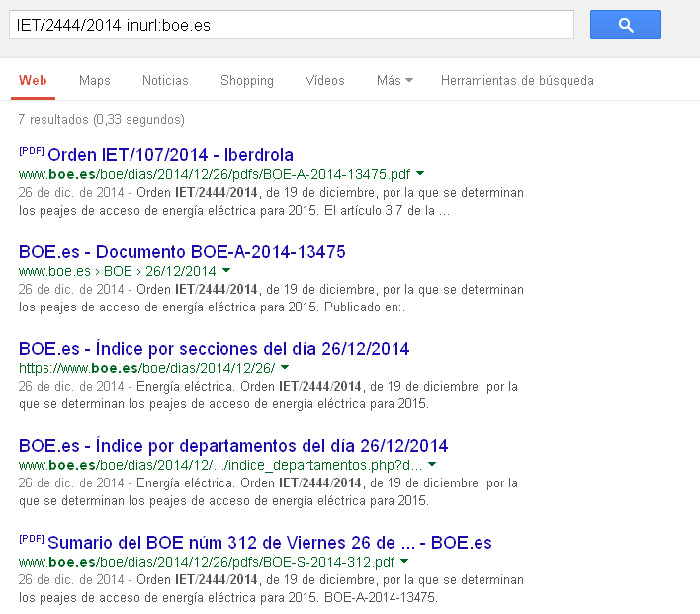
Task: Click snippet ending 'Publicado en:.'
Action: (271, 299)
